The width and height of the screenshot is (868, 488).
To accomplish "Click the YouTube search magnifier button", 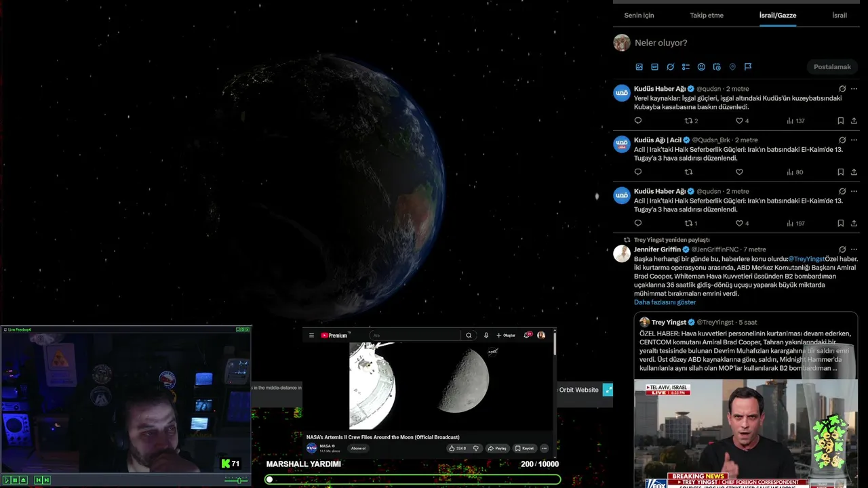I will pos(469,335).
